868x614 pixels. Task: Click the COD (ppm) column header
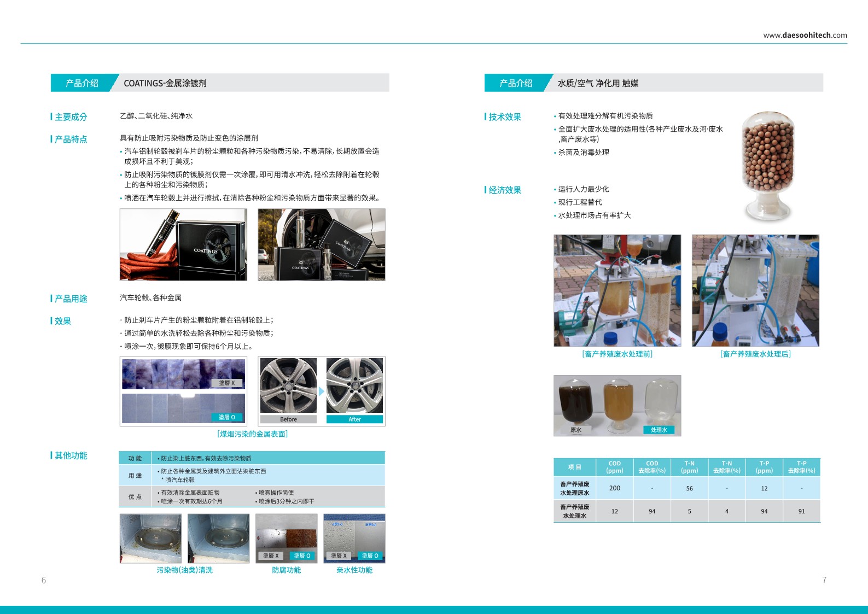[615, 467]
